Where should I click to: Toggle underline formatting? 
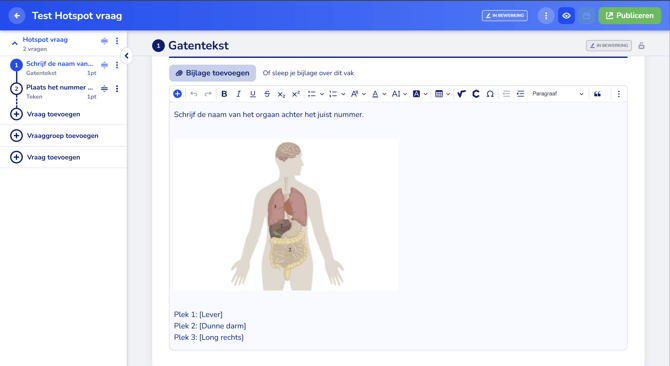pyautogui.click(x=253, y=94)
